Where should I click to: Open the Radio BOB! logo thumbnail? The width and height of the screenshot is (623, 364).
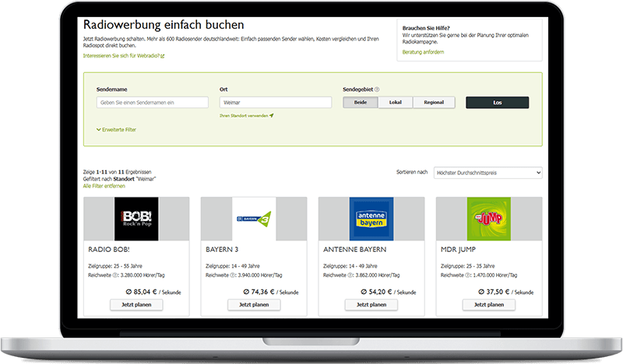coord(136,219)
